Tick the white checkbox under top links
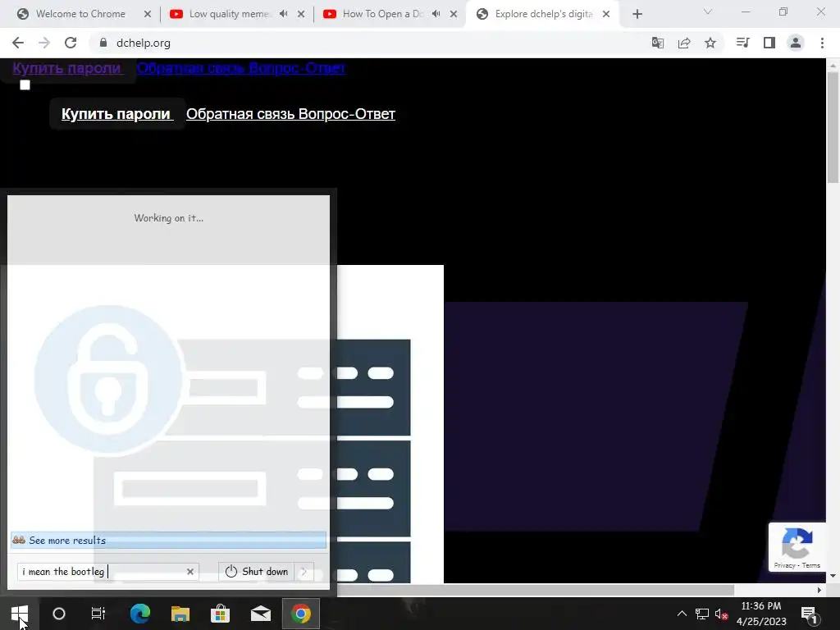 point(25,84)
